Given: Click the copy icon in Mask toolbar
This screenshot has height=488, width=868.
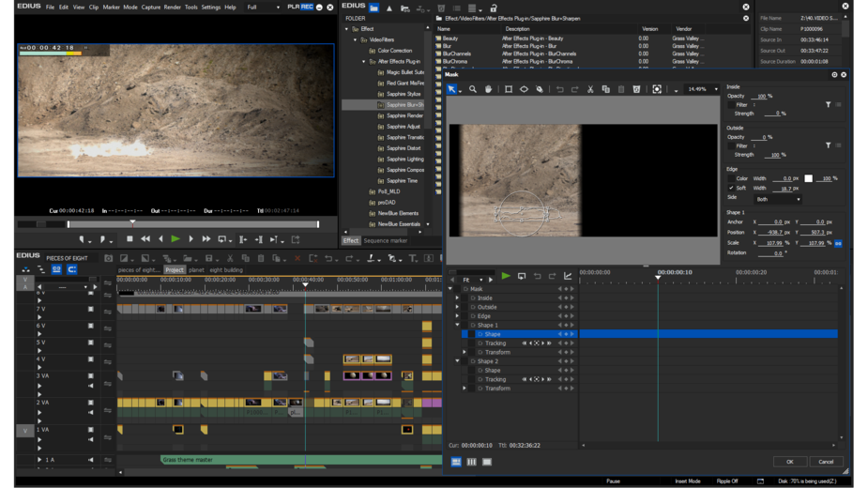Looking at the screenshot, I should pyautogui.click(x=605, y=89).
